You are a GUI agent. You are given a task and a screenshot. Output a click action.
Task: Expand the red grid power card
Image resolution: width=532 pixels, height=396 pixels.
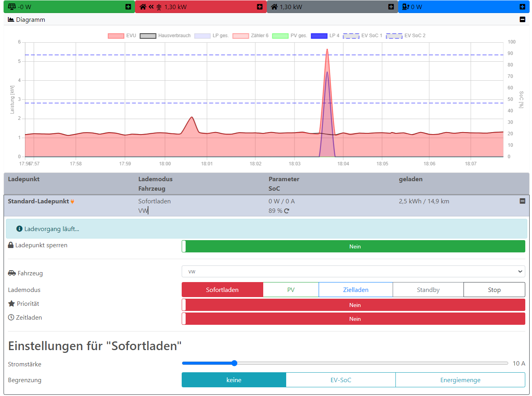(x=260, y=7)
